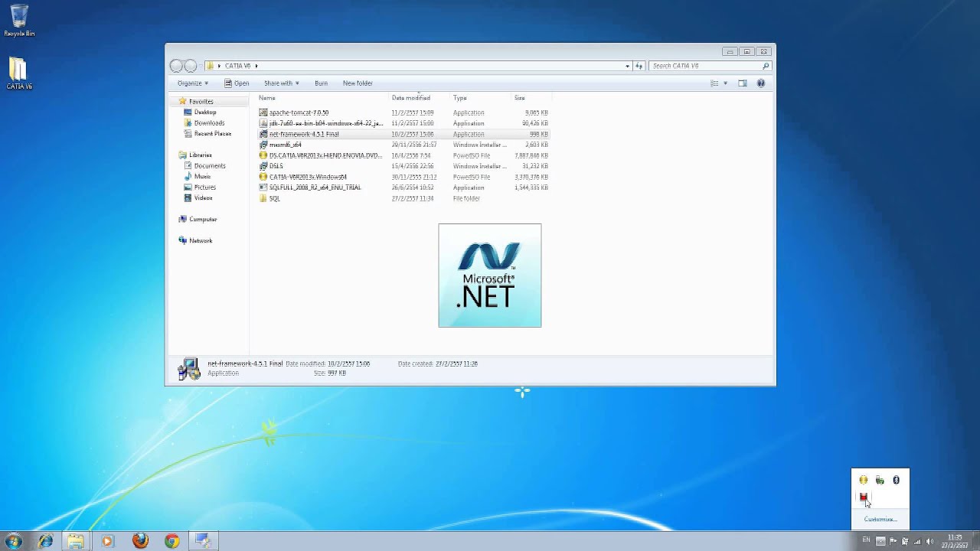Click the Explorer Back navigation arrow

(177, 66)
